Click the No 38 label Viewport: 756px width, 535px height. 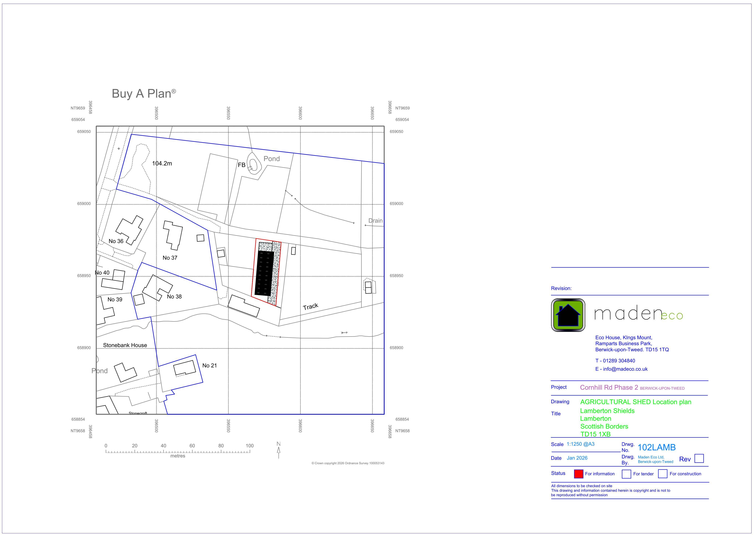click(174, 297)
